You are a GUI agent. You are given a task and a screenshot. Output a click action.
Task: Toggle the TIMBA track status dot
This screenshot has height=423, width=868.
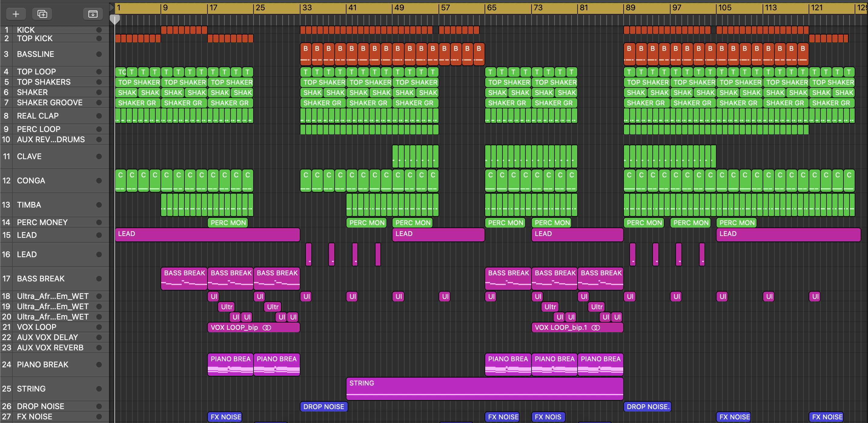(99, 205)
